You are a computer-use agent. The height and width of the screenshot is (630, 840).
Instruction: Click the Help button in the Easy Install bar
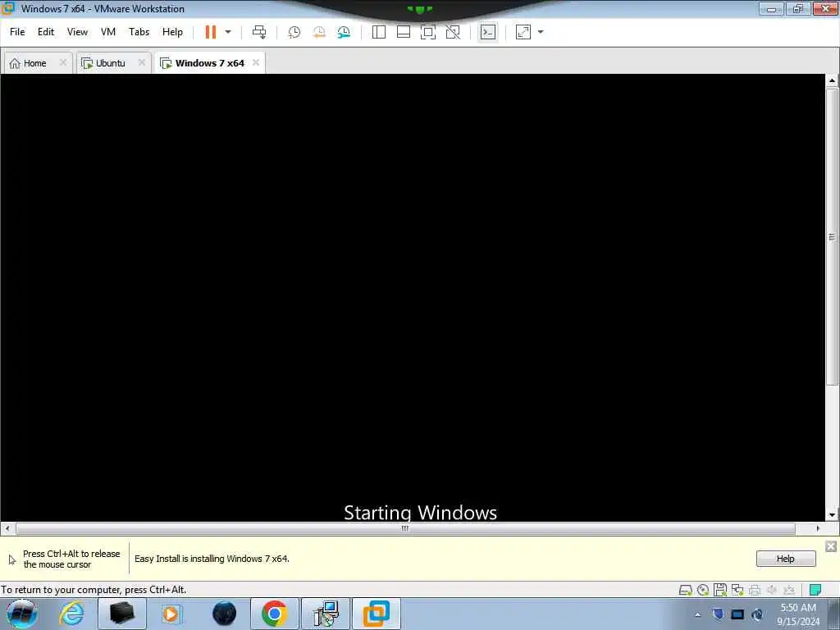click(x=785, y=559)
